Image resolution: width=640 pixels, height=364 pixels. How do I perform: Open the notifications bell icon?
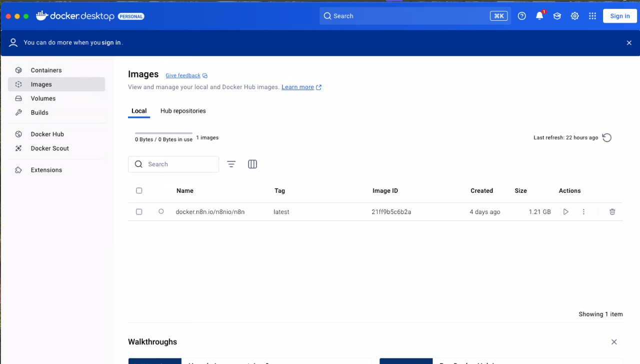coord(539,16)
